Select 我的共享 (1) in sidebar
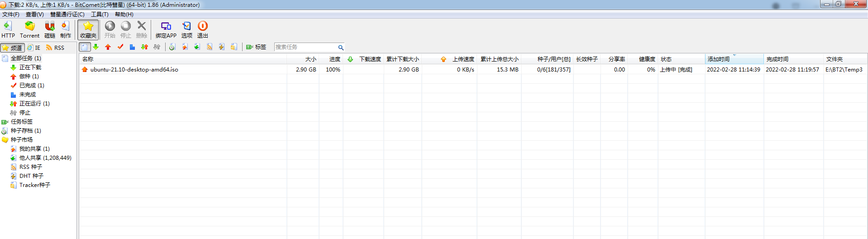The height and width of the screenshot is (239, 868). point(34,149)
